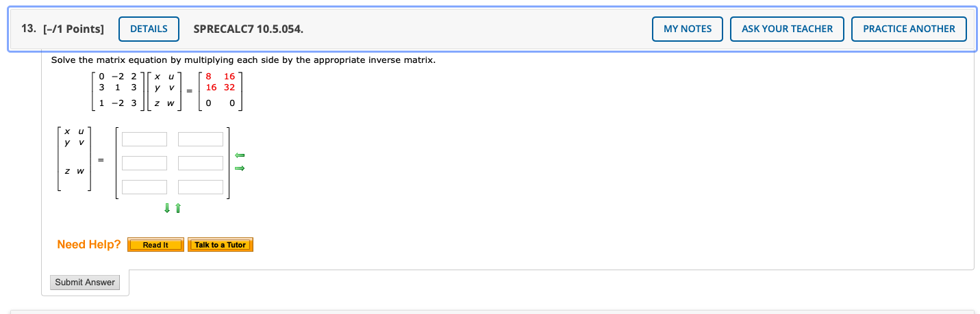The width and height of the screenshot is (980, 314).
Task: Click the green down arrow below the answer matrix
Action: click(167, 208)
